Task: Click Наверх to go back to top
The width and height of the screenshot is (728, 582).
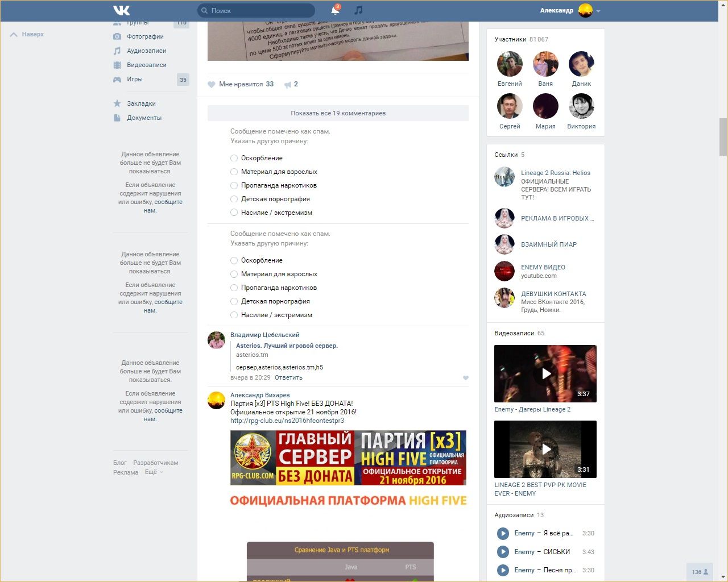Action: tap(27, 34)
